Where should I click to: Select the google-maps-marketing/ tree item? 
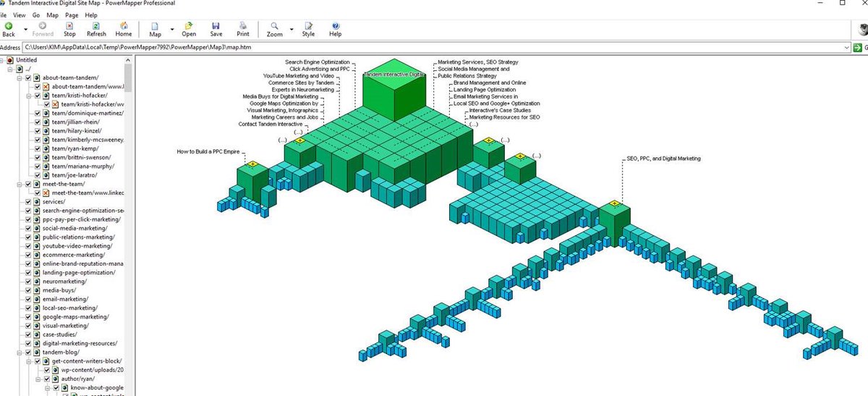pyautogui.click(x=76, y=317)
